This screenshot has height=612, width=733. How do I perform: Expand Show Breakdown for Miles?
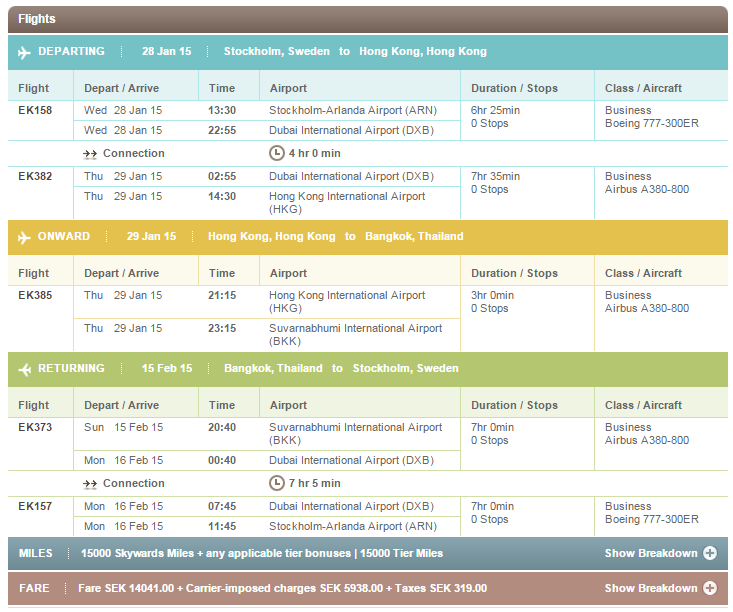(x=651, y=553)
